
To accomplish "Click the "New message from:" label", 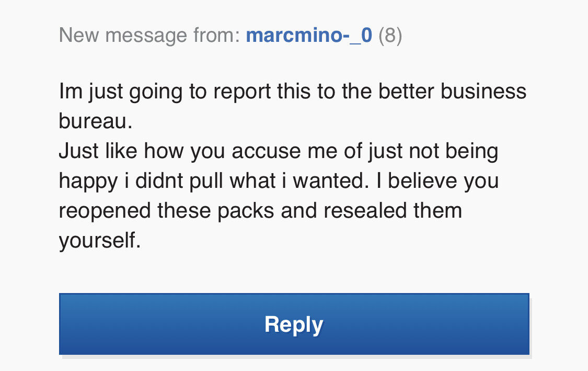I will coord(149,36).
